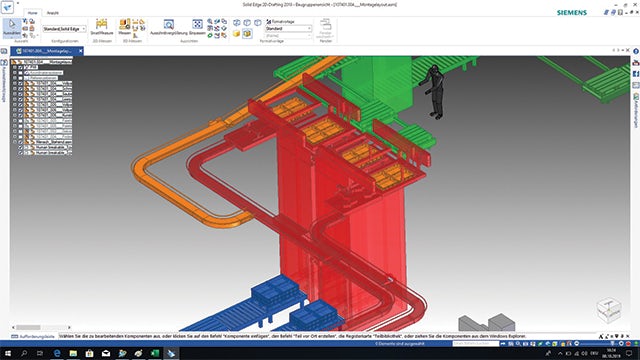Switch to the Ansicht ribbon tab
The width and height of the screenshot is (640, 360).
53,13
